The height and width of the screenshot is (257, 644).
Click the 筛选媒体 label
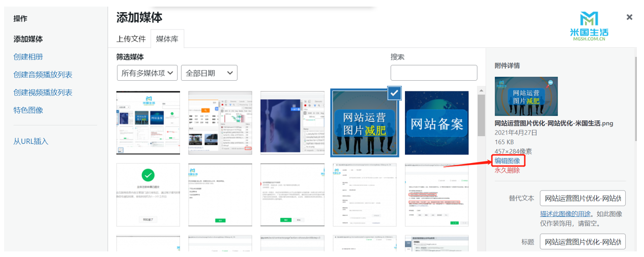[130, 57]
